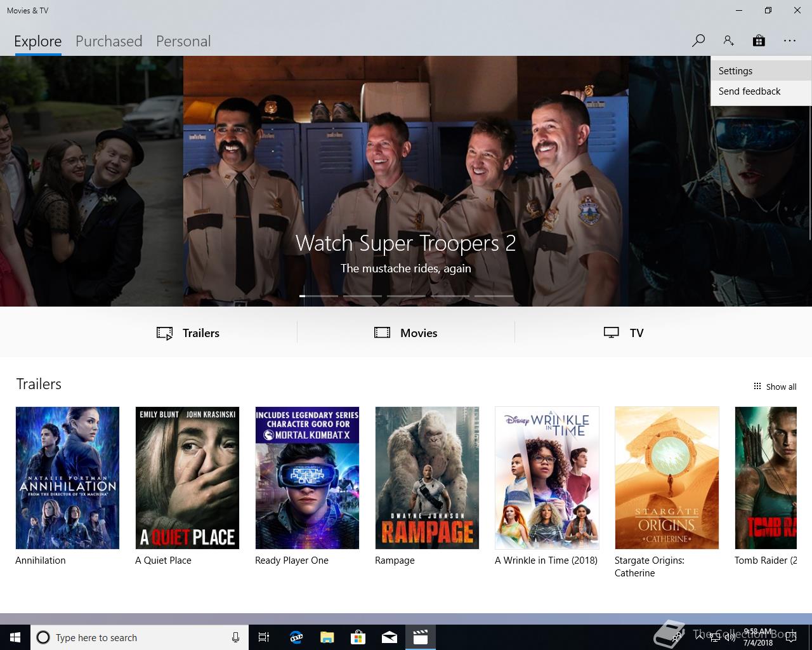Open the search magnifier icon

[x=698, y=41]
